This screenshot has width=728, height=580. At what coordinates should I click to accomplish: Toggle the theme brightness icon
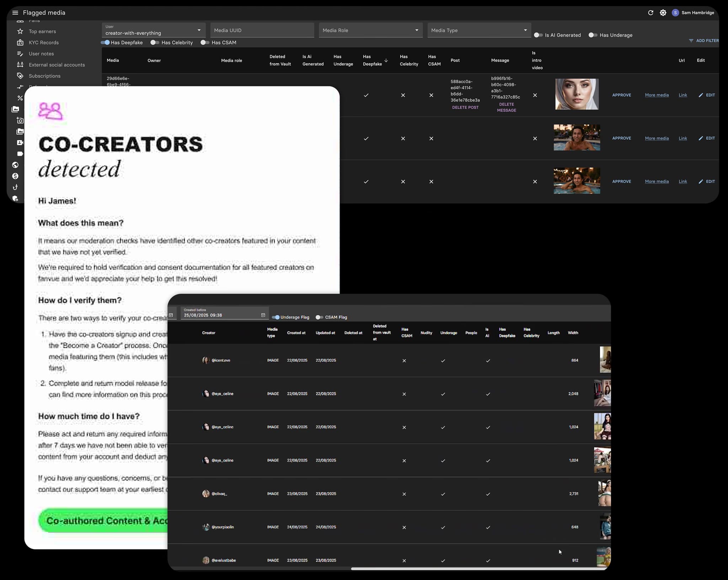(663, 13)
